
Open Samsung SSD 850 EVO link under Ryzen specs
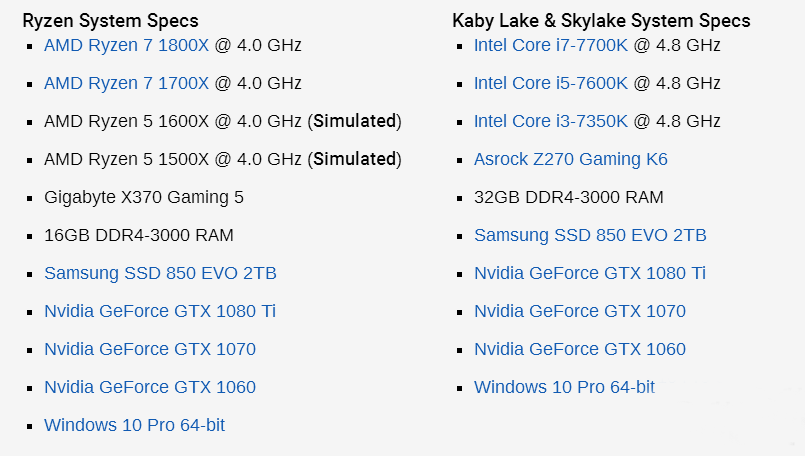click(x=160, y=273)
